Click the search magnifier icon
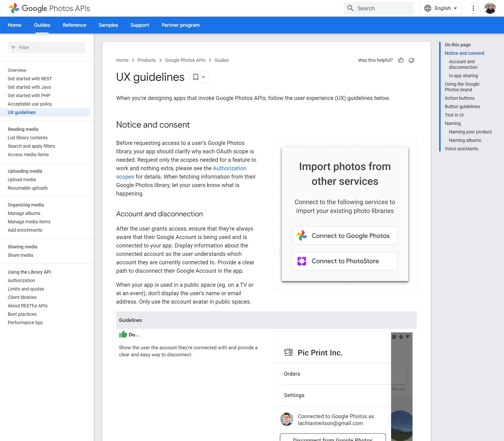The height and width of the screenshot is (441, 504). (350, 8)
